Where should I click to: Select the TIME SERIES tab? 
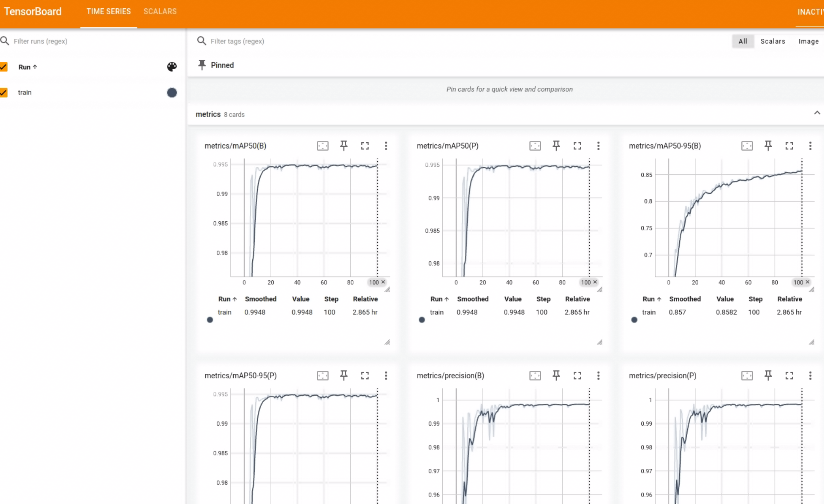coord(108,11)
